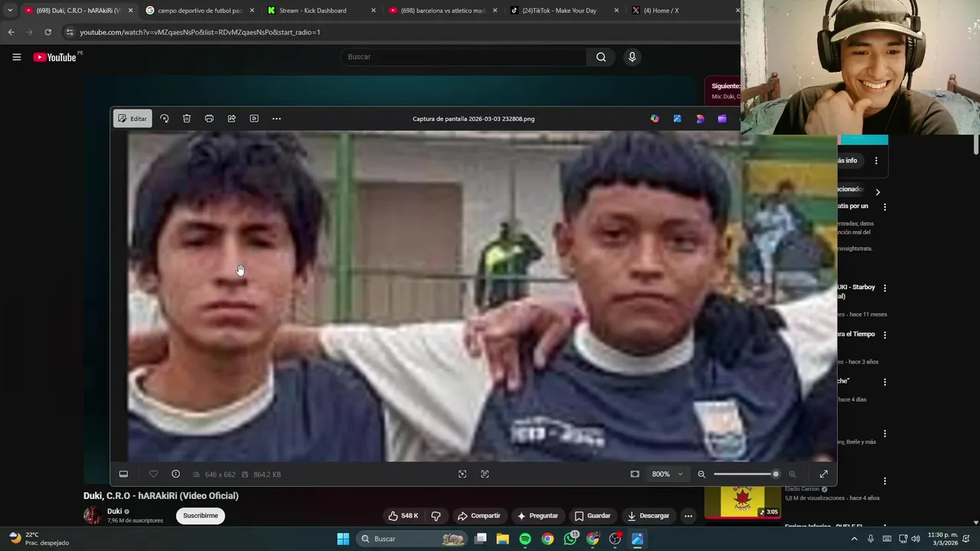This screenshot has height=551, width=980.
Task: Open more actions menu beside Descargar
Action: [x=688, y=516]
